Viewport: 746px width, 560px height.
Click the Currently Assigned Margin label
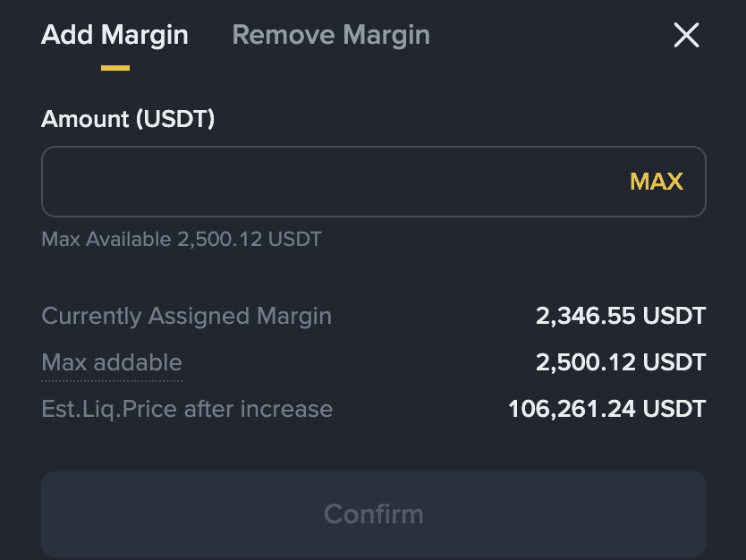(x=187, y=316)
